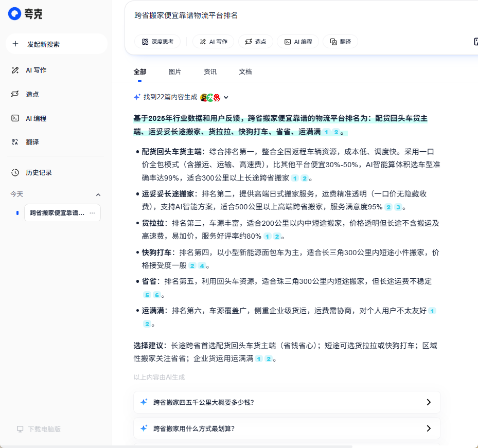Click the bold text 运满满
478x448 pixels.
[153, 311]
